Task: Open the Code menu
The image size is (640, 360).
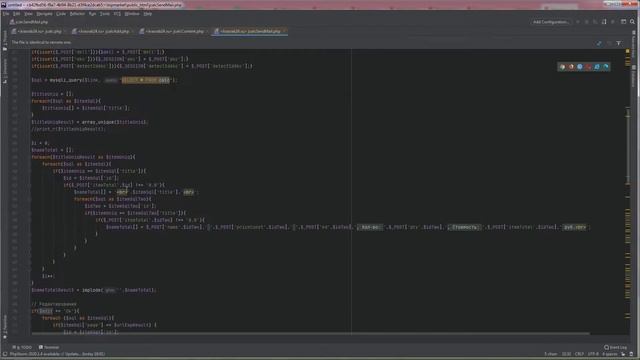Action: (61, 13)
